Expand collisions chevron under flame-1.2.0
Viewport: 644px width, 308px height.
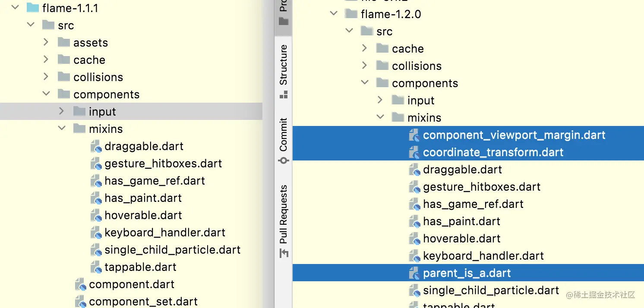pos(365,66)
